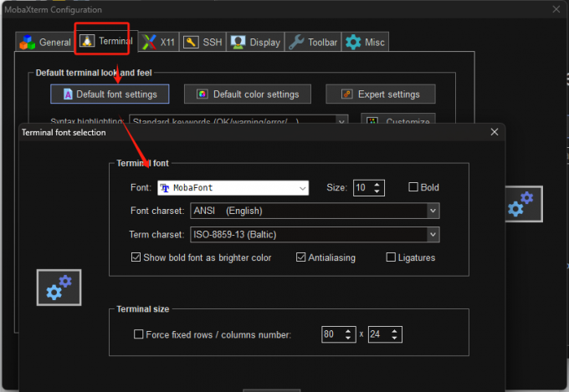This screenshot has height=392, width=569.
Task: Switch to the Toolbar tab
Action: pyautogui.click(x=313, y=42)
